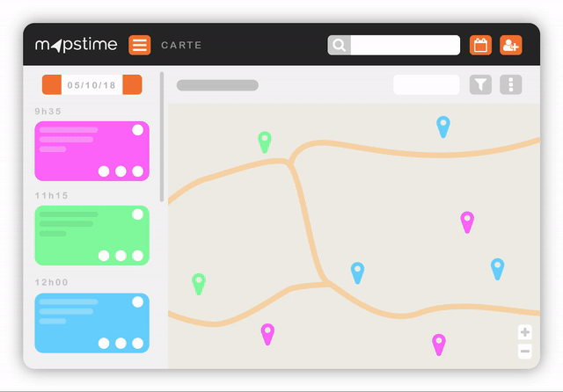Image resolution: width=563 pixels, height=392 pixels.
Task: Click the Mapstime logo
Action: (x=77, y=45)
